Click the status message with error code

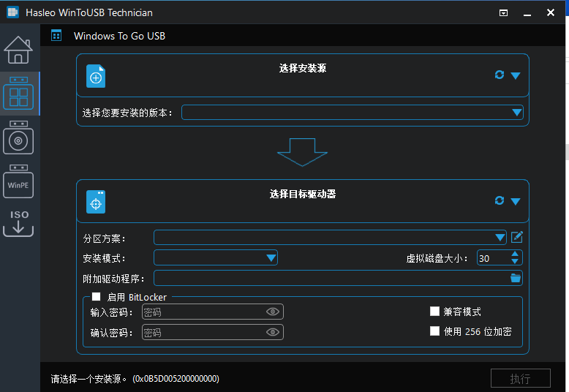pos(135,379)
